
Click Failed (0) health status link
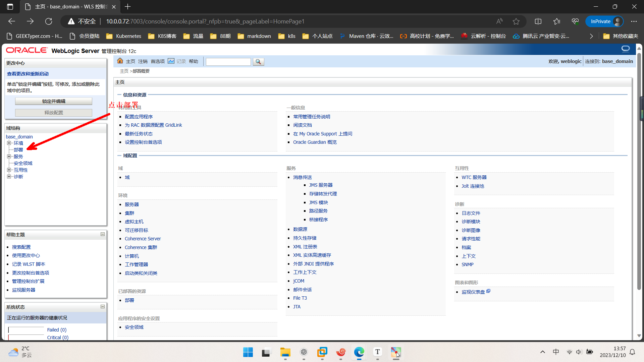[x=57, y=330]
